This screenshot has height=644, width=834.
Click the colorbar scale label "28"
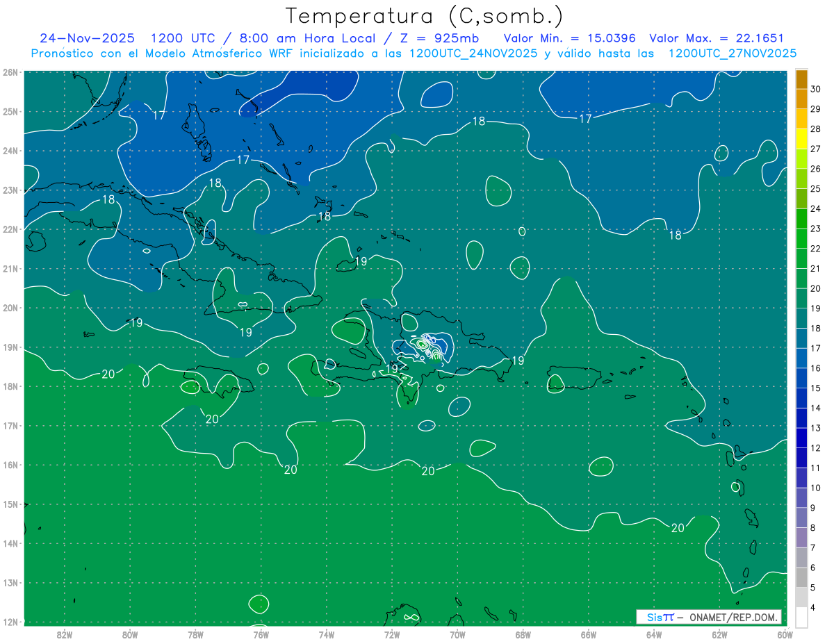tap(816, 129)
